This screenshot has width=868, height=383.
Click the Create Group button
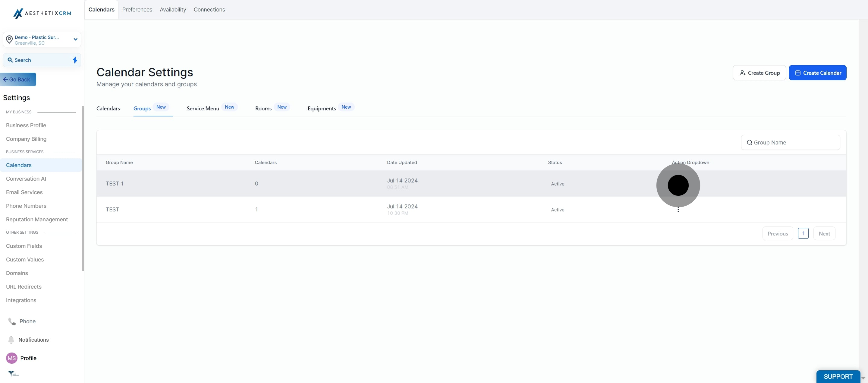point(759,73)
